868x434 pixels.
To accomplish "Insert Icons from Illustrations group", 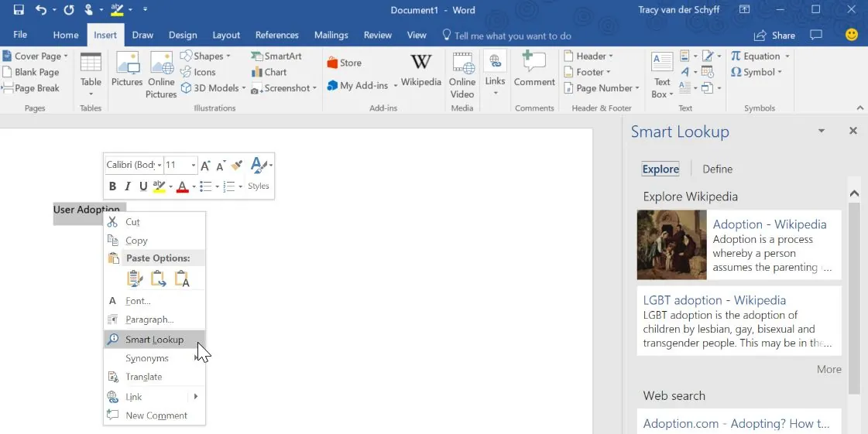I will [x=197, y=72].
